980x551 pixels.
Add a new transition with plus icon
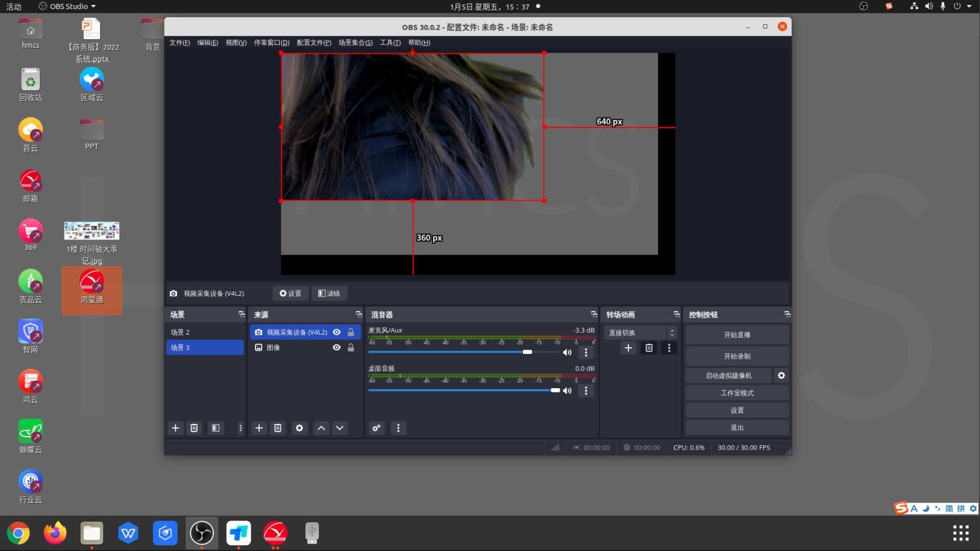(628, 348)
